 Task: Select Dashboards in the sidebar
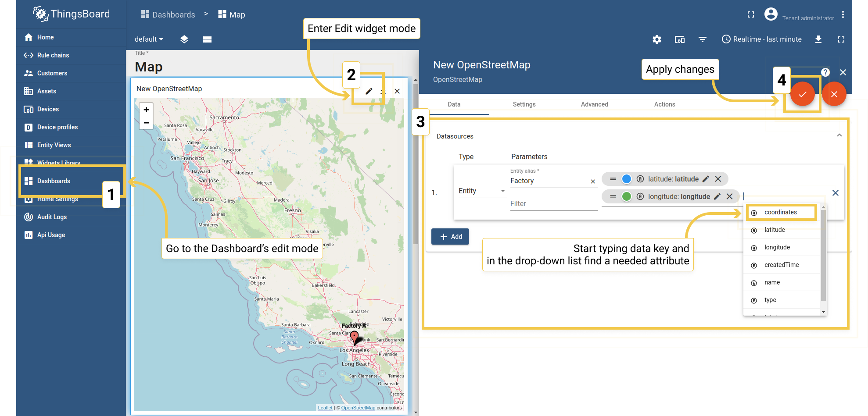[x=71, y=181]
